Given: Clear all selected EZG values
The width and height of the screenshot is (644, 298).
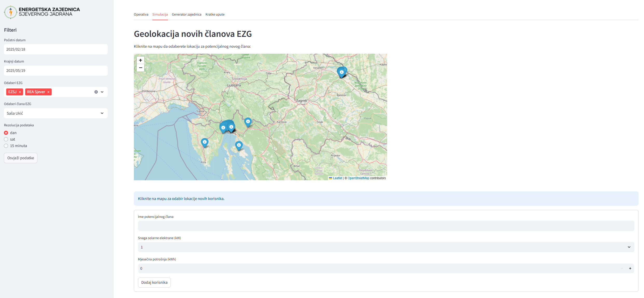Looking at the screenshot, I should coord(96,92).
